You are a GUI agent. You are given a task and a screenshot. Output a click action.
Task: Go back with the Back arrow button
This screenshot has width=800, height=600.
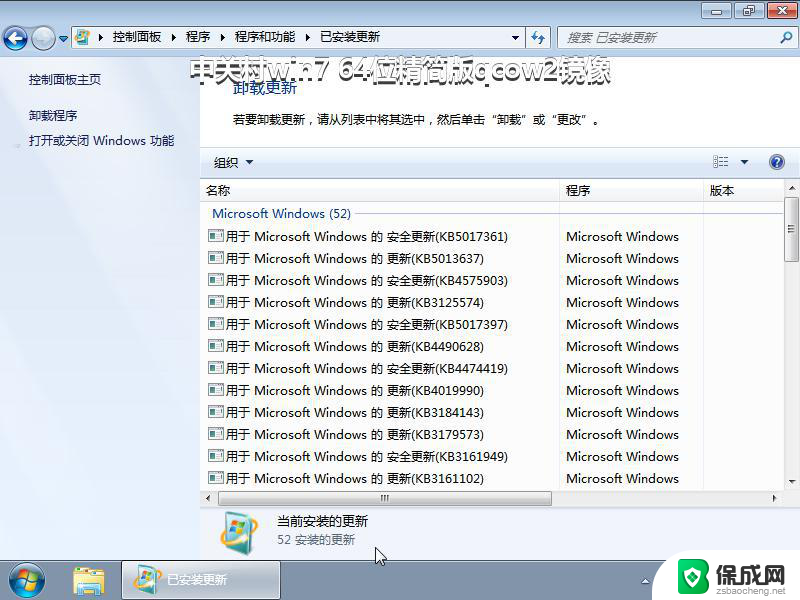coord(15,38)
